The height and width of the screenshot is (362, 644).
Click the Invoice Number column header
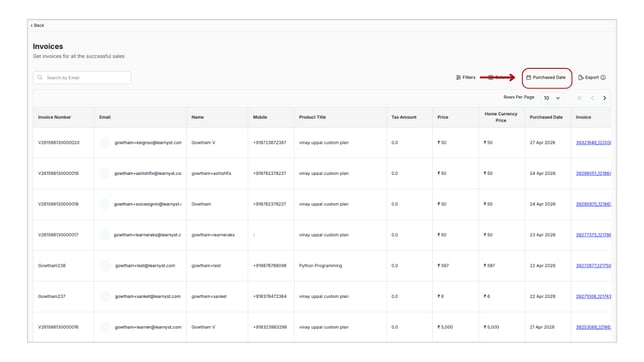pos(55,117)
